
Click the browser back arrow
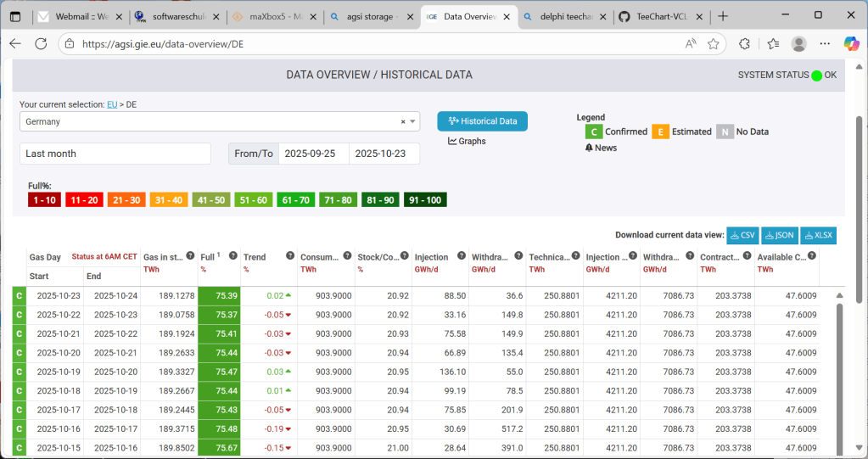point(15,44)
